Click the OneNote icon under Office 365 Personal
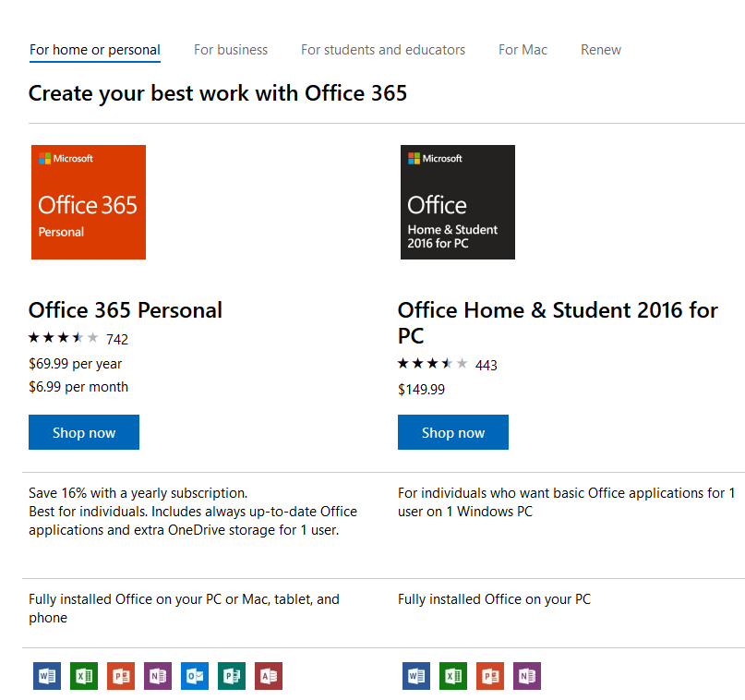The width and height of the screenshot is (745, 700). click(x=158, y=675)
